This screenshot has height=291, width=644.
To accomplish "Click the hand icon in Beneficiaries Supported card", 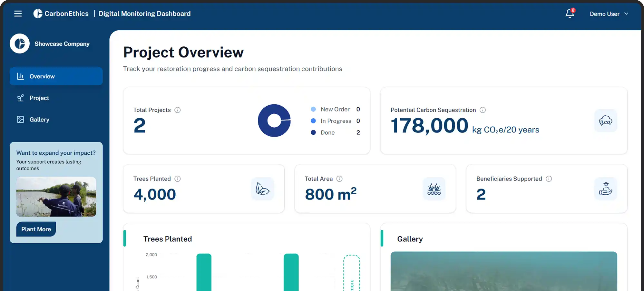I will click(605, 189).
